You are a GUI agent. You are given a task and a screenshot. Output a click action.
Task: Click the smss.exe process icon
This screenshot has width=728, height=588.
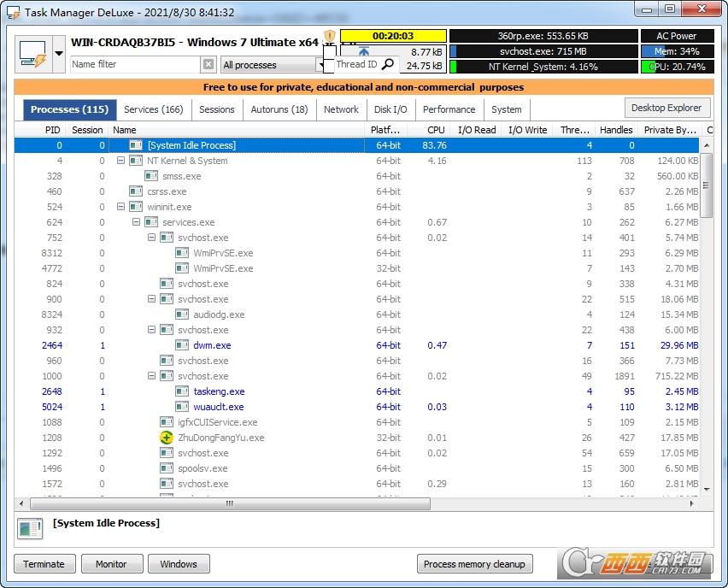(x=151, y=176)
